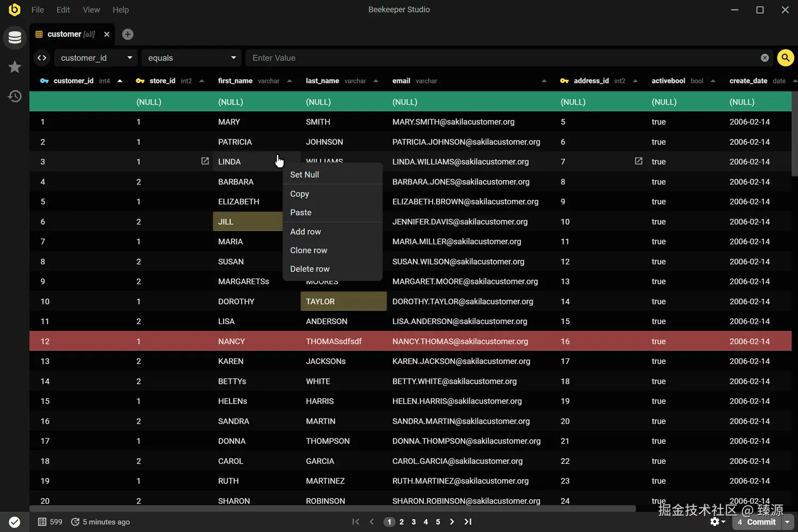Viewport: 798px width, 532px height.
Task: Select the THOMASsdfsdf cell in deleted row
Action: point(344,341)
